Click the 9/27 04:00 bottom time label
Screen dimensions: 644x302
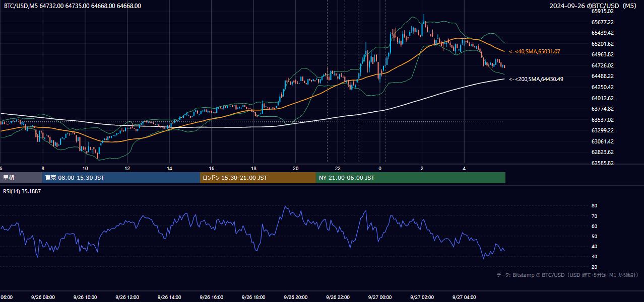point(464,297)
